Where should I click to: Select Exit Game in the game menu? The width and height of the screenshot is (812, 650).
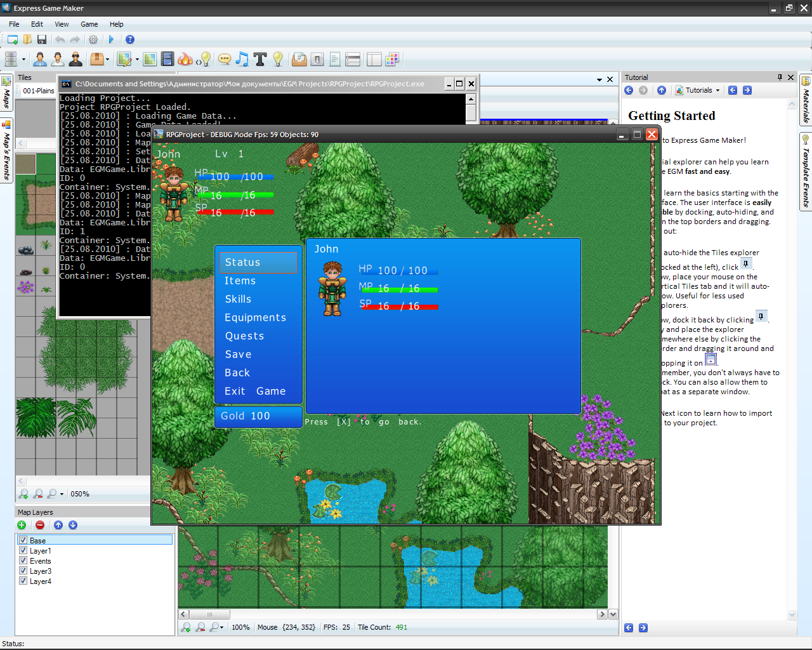click(255, 391)
